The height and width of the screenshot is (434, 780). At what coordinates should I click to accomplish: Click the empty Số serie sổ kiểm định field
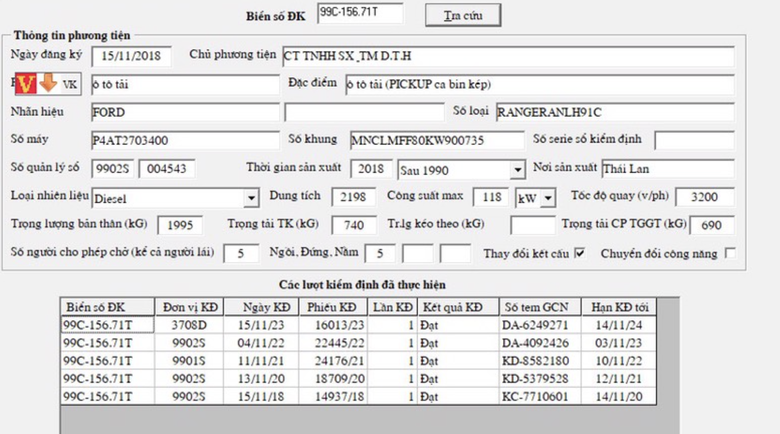[694, 139]
